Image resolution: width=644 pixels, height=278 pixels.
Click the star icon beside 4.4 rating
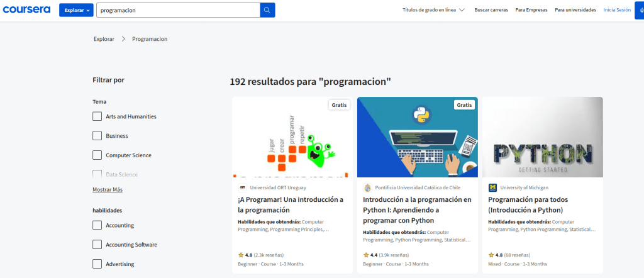click(x=366, y=255)
